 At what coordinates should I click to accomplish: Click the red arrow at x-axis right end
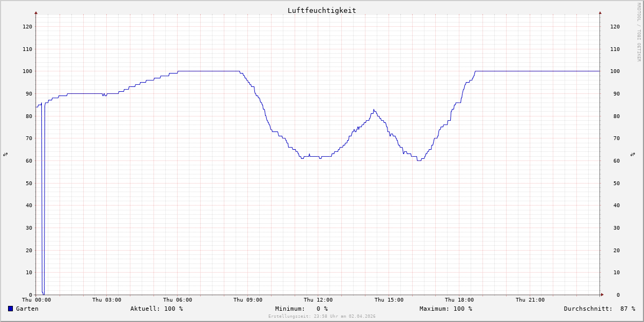coord(602,295)
